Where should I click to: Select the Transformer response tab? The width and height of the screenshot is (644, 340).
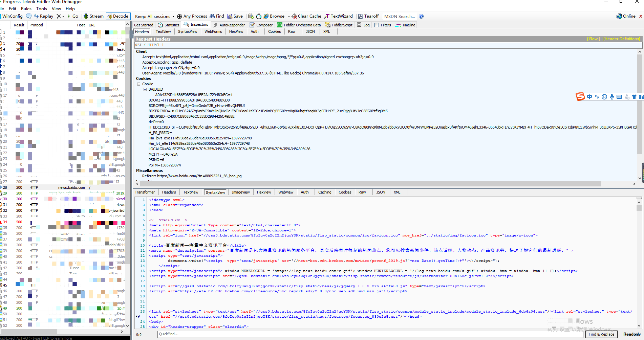(x=145, y=192)
